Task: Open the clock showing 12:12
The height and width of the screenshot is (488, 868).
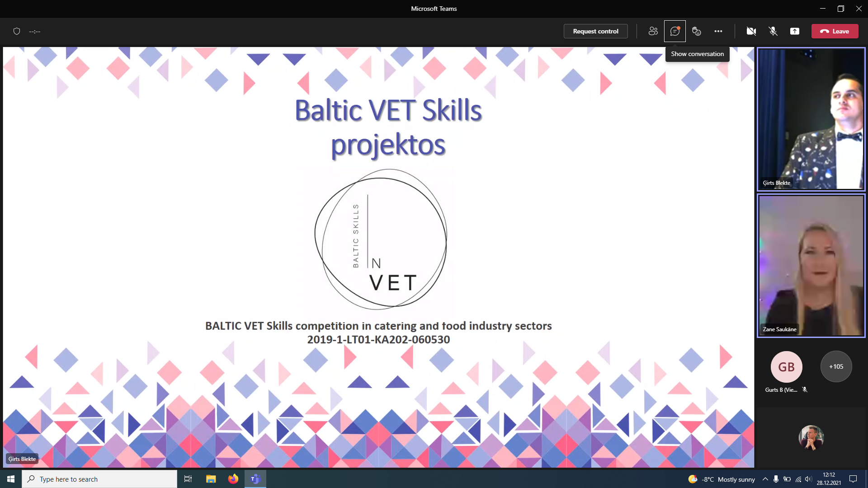Action: [x=829, y=479]
